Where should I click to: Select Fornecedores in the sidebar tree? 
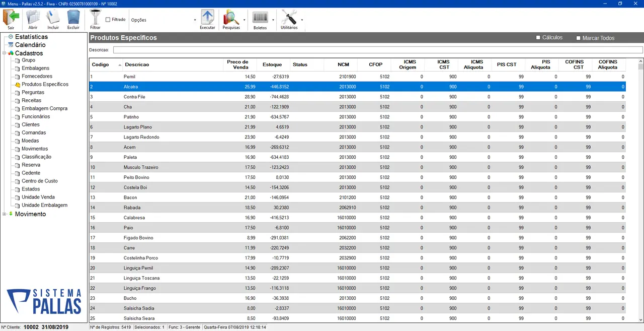tap(37, 77)
